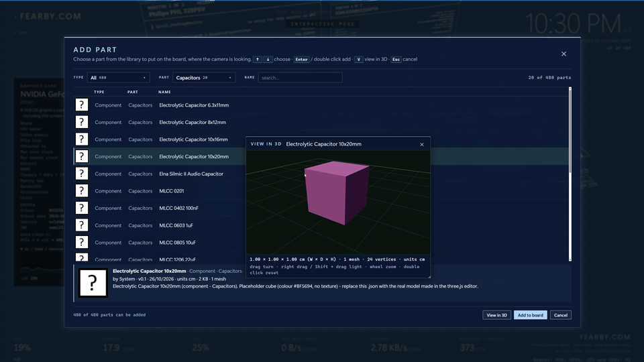The height and width of the screenshot is (362, 644).
Task: Click placeholder icon for Electrolytic Capacitor 10x20mm row
Action: click(x=82, y=156)
